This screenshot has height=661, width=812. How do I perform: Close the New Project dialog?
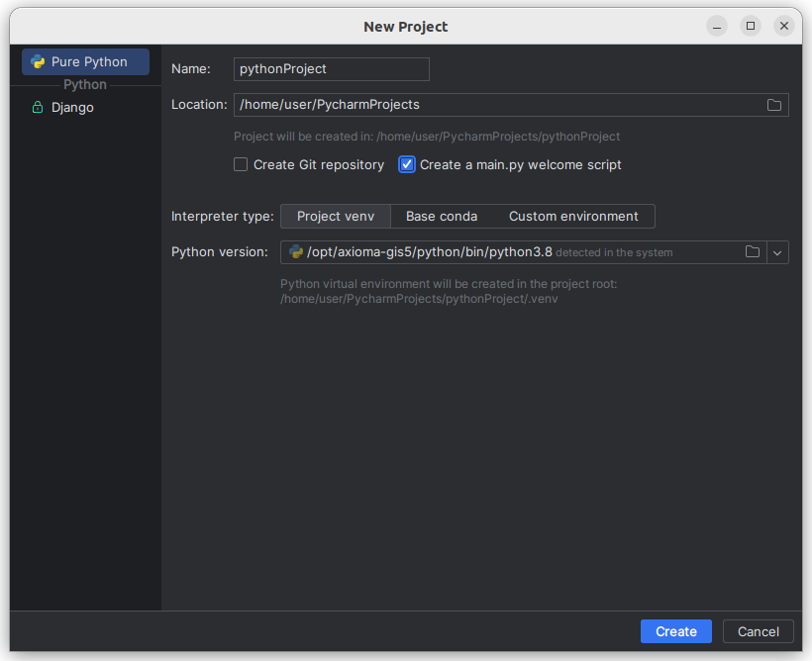[784, 26]
